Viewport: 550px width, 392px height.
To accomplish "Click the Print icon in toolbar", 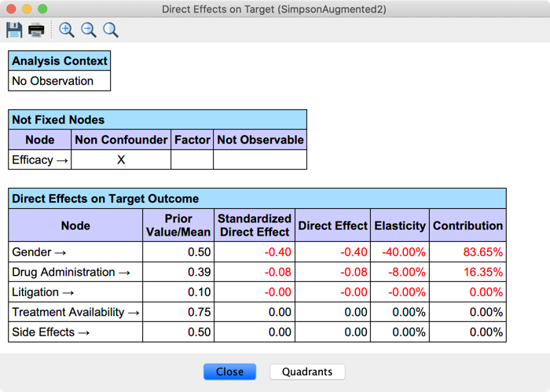I will [36, 30].
